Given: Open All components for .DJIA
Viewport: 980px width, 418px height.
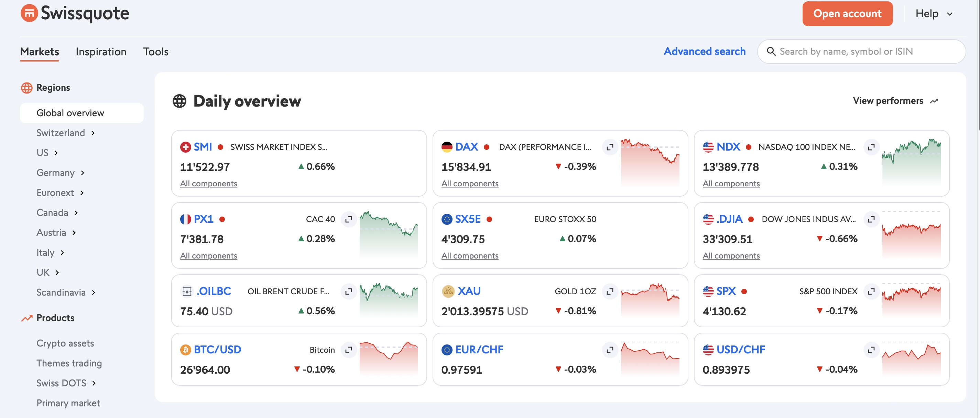Looking at the screenshot, I should pos(731,256).
